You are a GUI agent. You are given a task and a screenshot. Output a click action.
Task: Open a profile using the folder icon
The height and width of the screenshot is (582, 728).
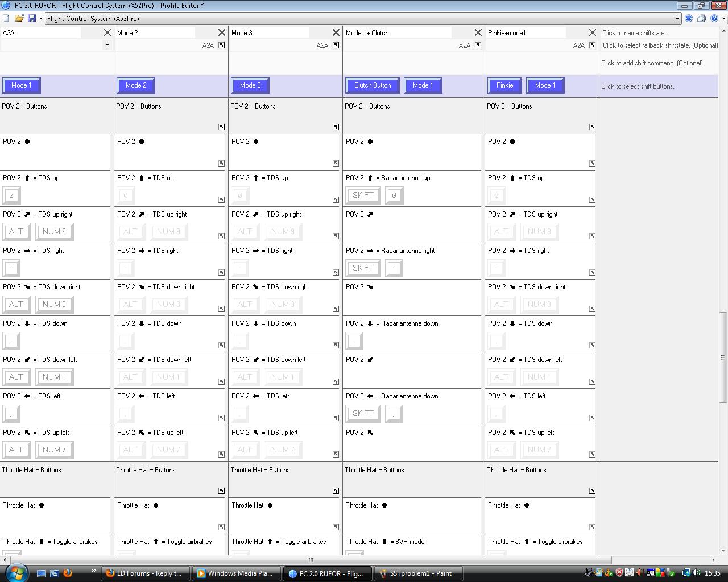pos(19,18)
